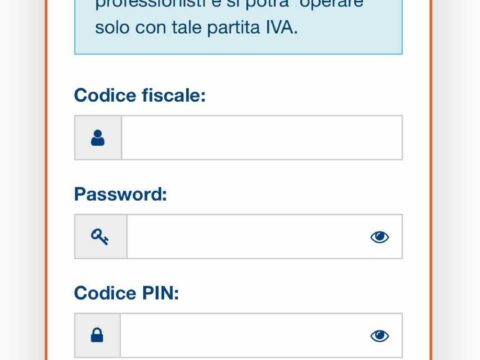Click the word 'IVA' in the notice
The width and height of the screenshot is (480, 360).
point(279,27)
